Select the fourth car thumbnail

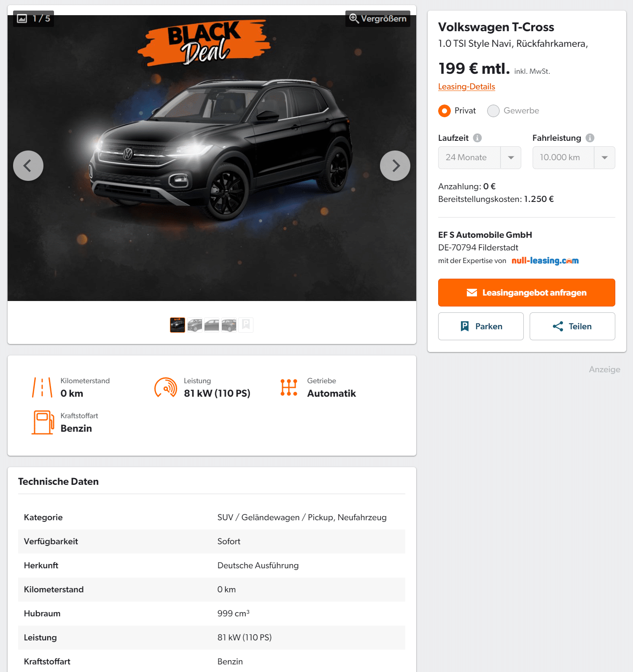click(x=229, y=325)
